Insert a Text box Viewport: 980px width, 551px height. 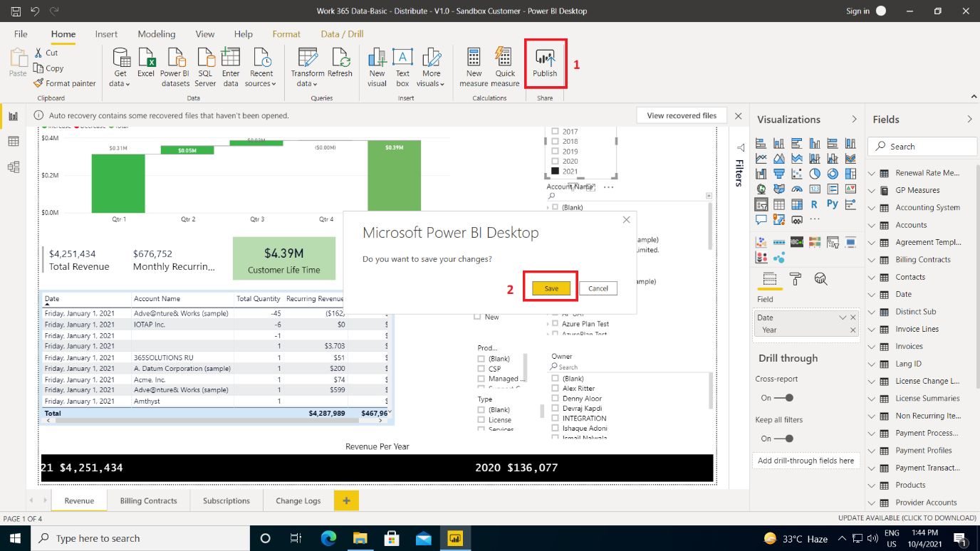pos(402,67)
